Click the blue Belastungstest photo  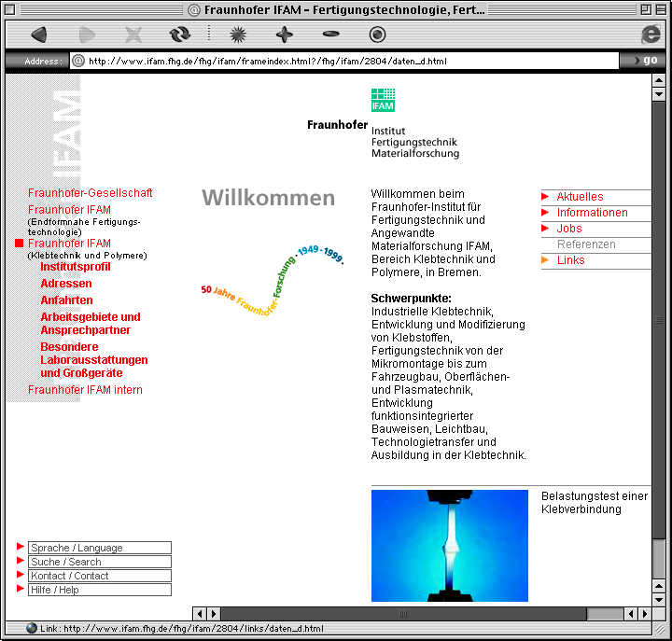click(450, 546)
